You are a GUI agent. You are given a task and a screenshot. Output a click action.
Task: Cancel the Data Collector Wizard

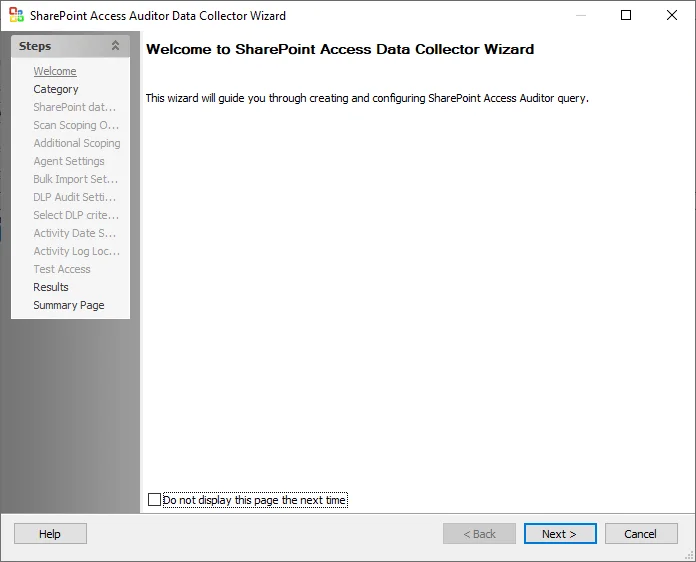coord(641,533)
